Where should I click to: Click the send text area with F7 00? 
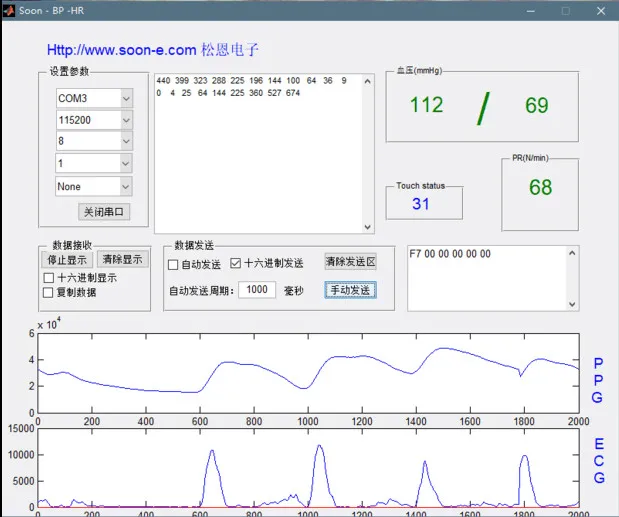[x=487, y=278]
